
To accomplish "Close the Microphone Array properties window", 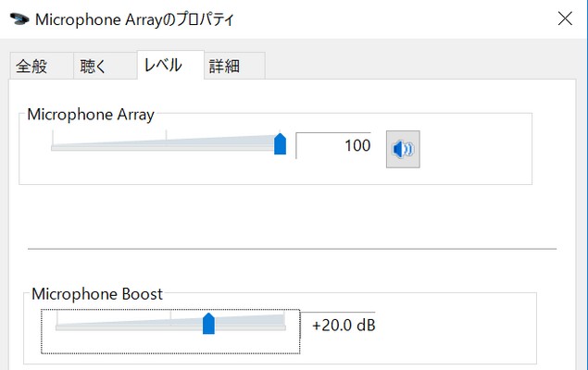I will 565,17.
